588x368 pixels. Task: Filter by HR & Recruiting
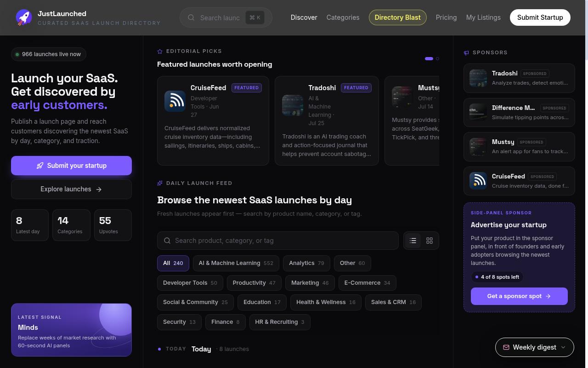click(280, 322)
